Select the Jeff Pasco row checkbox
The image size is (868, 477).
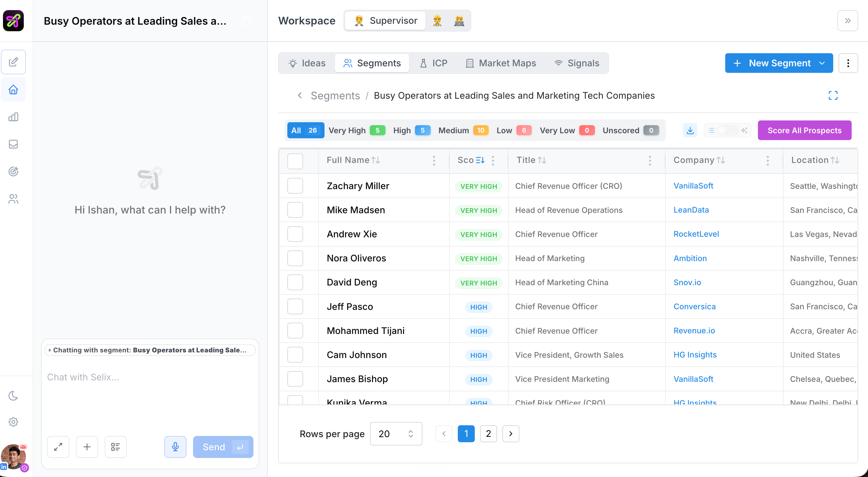point(295,307)
